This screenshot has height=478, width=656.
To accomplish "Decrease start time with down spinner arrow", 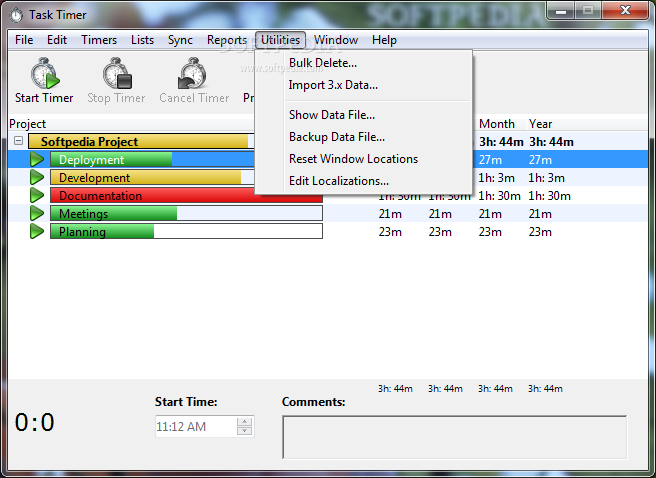I will point(245,431).
